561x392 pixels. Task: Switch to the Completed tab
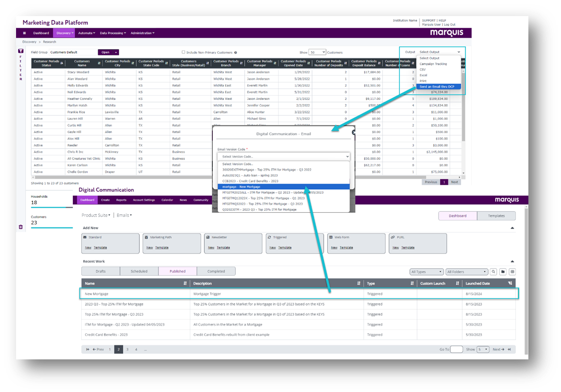click(x=216, y=272)
